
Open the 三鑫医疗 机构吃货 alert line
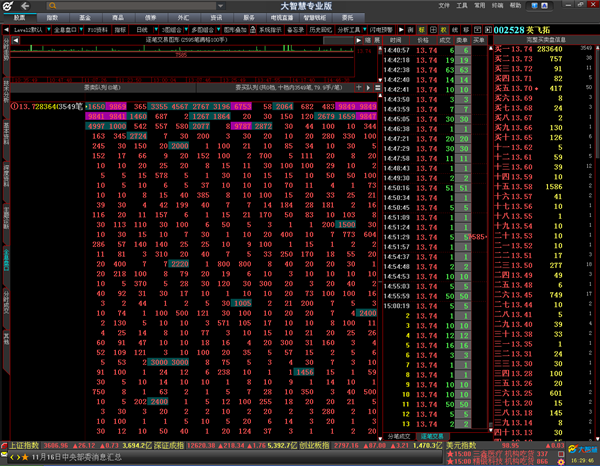(497, 454)
